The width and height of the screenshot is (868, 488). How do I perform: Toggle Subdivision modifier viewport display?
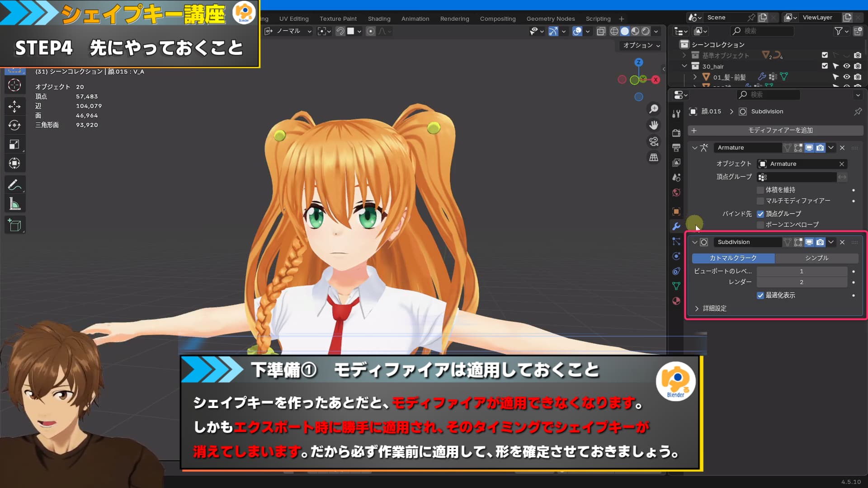809,242
